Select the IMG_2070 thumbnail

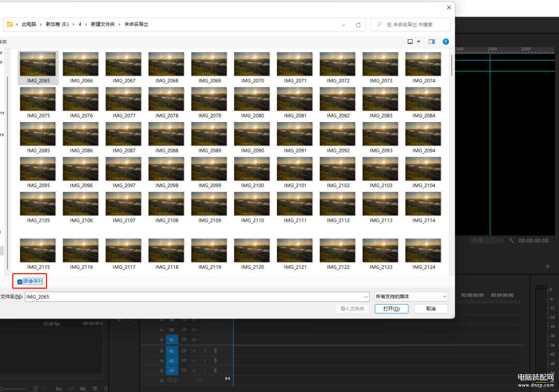point(252,64)
